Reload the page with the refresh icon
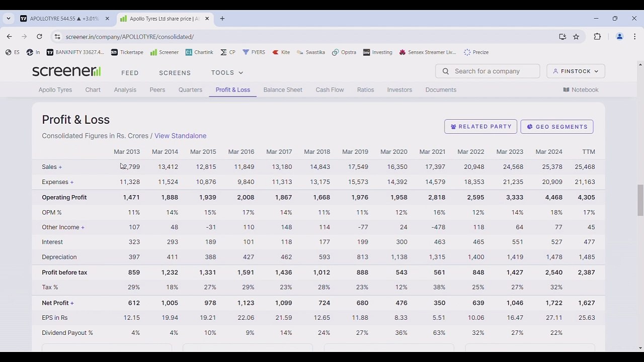644x362 pixels. coord(39,37)
